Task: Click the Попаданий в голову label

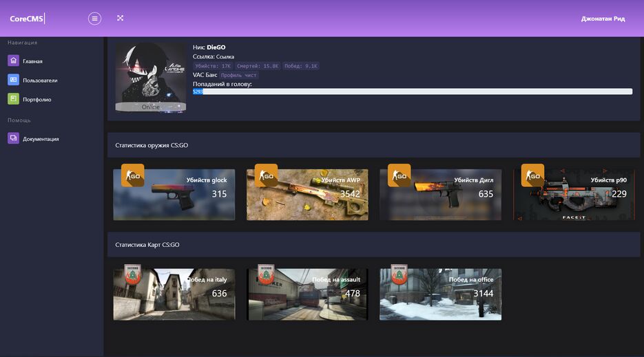Action: pos(222,84)
